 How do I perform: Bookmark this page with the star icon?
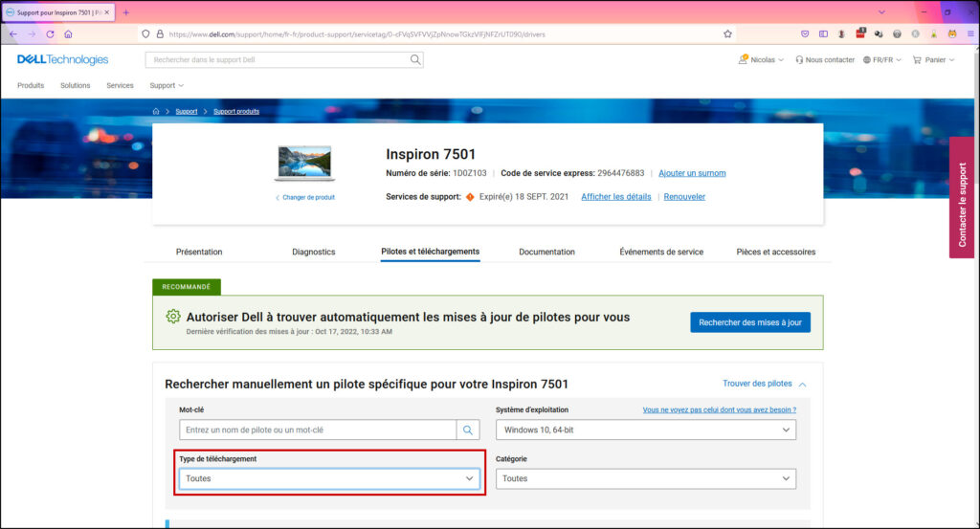[x=727, y=34]
